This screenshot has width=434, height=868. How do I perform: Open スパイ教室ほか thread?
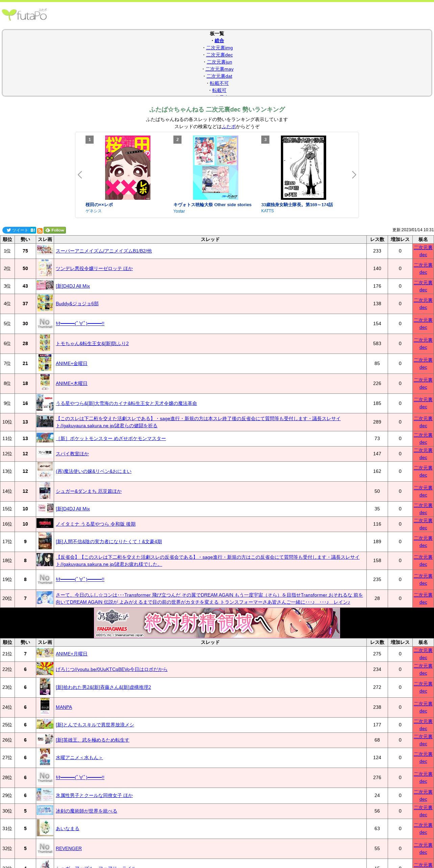[x=72, y=454]
